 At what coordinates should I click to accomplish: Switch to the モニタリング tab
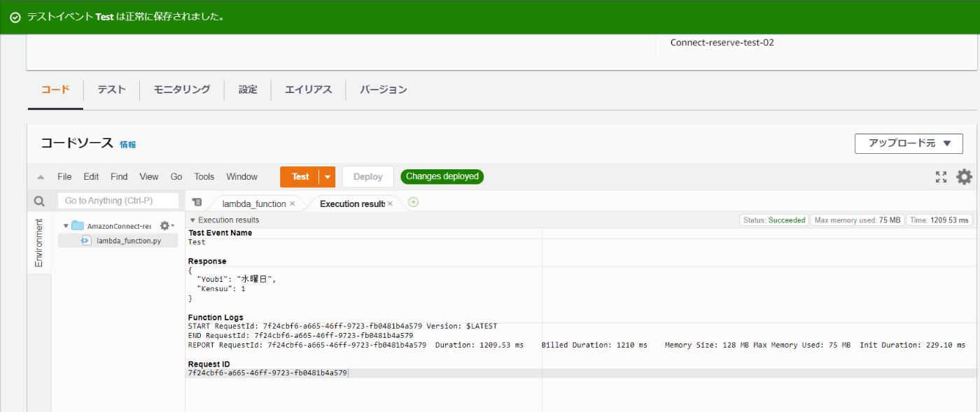point(182,90)
